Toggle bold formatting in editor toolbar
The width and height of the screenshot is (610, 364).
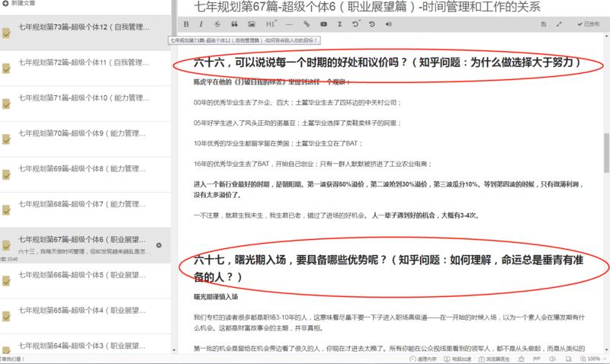(x=186, y=24)
